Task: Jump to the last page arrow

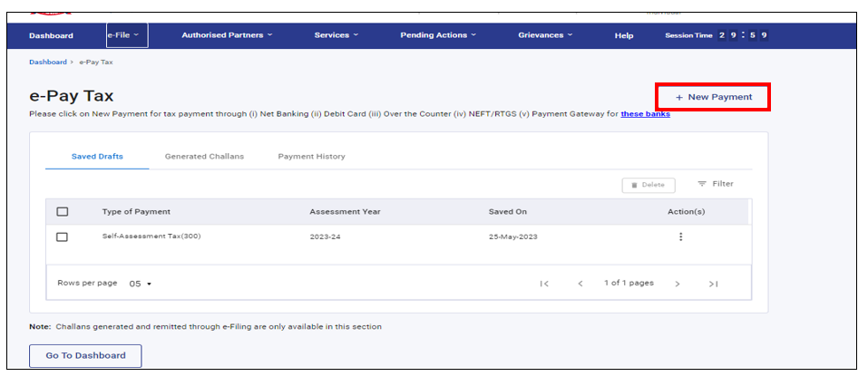Action: pyautogui.click(x=713, y=284)
